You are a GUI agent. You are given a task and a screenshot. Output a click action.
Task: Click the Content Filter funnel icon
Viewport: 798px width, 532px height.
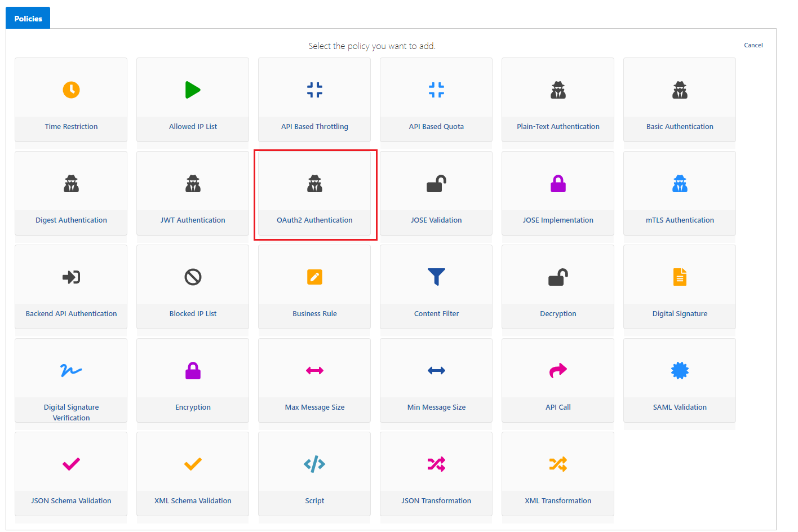click(436, 277)
